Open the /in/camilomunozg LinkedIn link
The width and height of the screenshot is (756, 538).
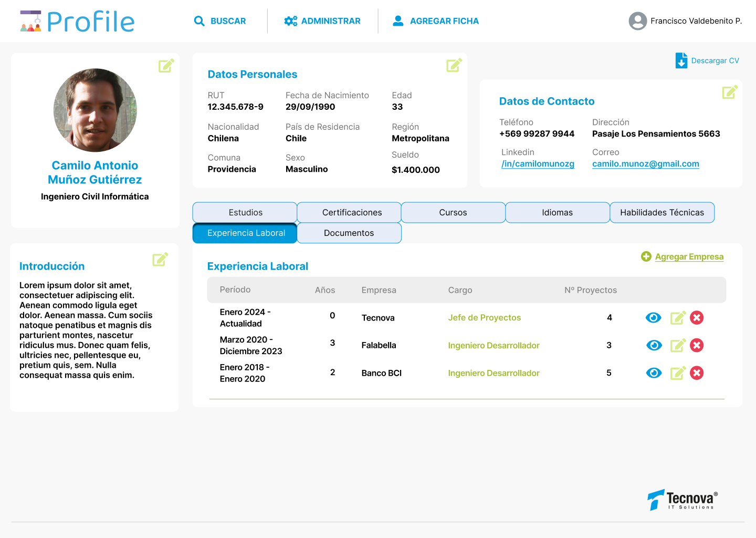[538, 164]
